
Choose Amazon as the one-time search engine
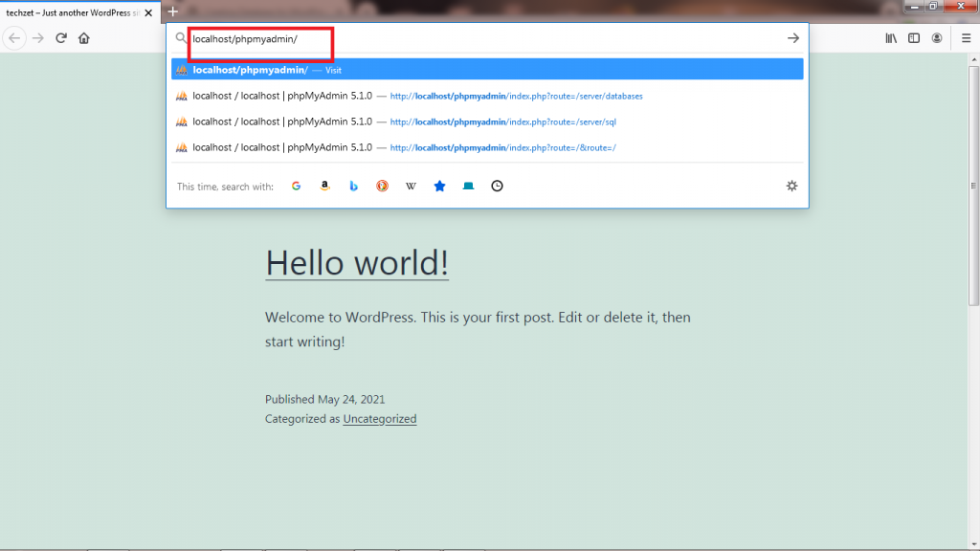[325, 186]
